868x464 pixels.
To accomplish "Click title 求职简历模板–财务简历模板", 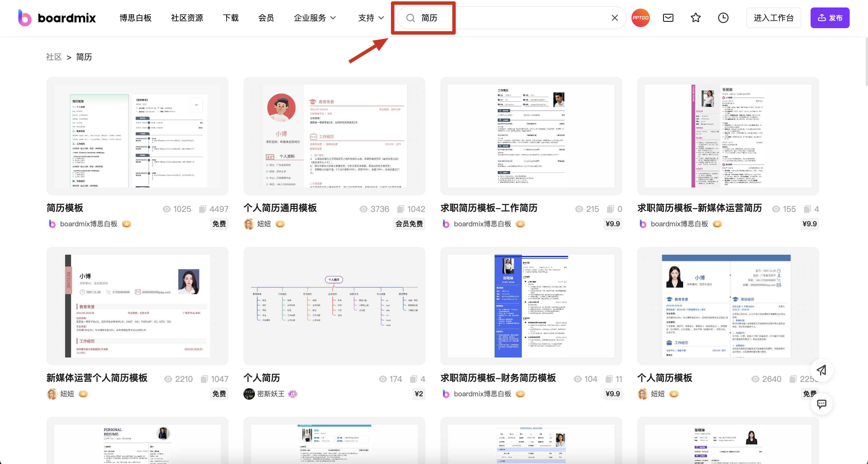I will tap(498, 378).
